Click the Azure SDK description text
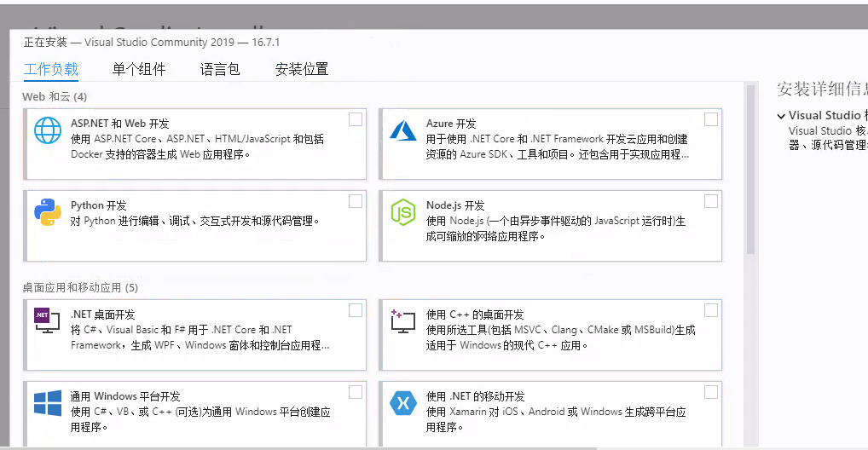 tap(558, 147)
